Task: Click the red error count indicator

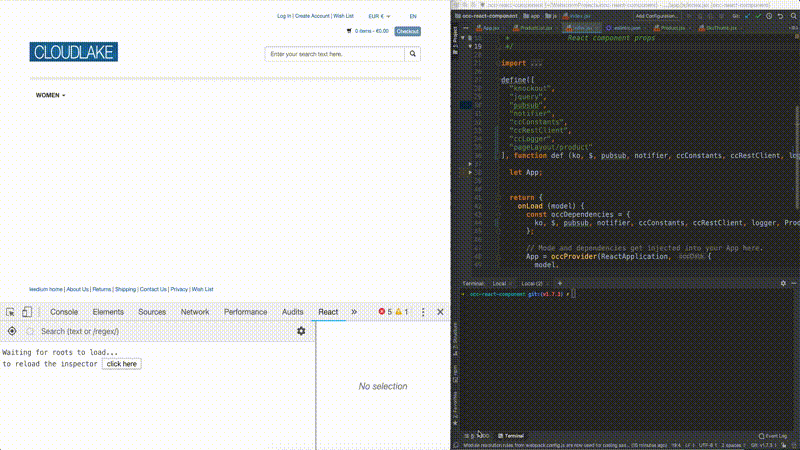Action: pos(385,312)
